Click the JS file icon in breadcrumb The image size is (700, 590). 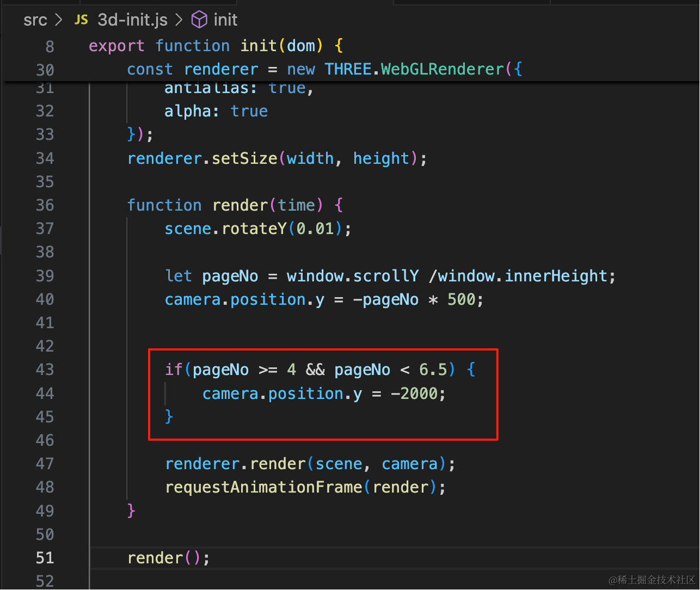[x=81, y=20]
